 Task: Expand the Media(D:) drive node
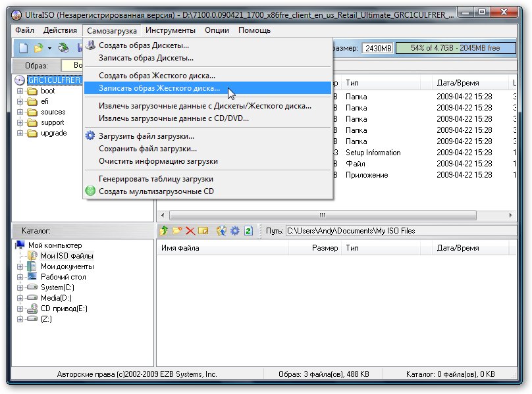[20, 298]
